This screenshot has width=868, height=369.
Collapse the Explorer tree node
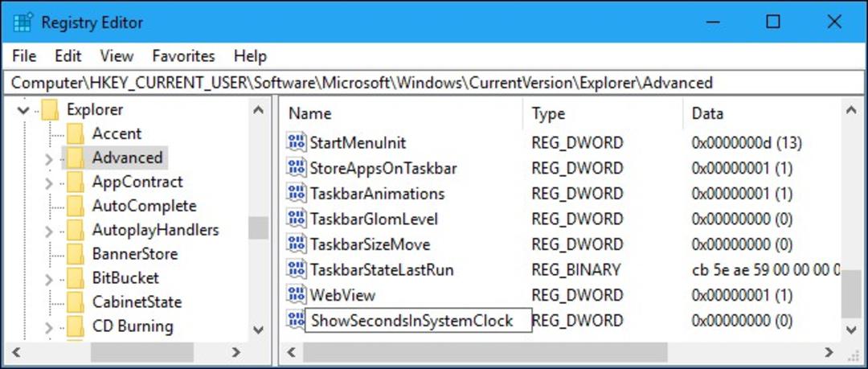pyautogui.click(x=23, y=109)
